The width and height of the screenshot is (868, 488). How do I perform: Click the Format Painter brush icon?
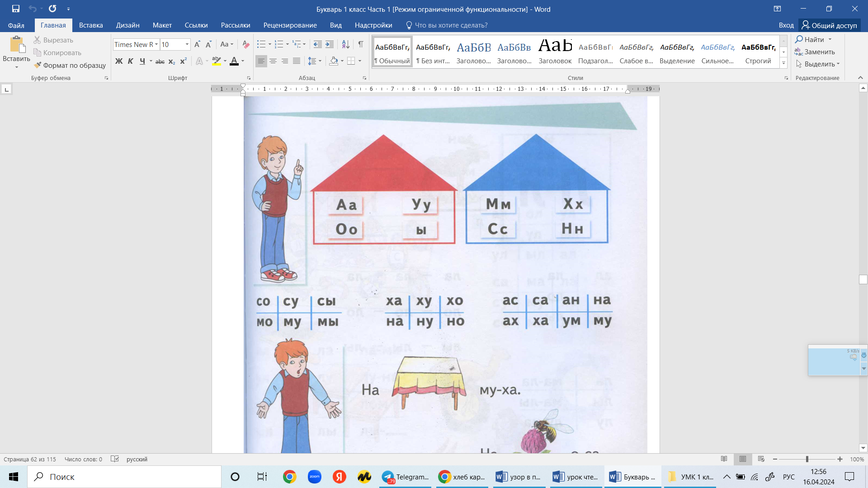38,65
